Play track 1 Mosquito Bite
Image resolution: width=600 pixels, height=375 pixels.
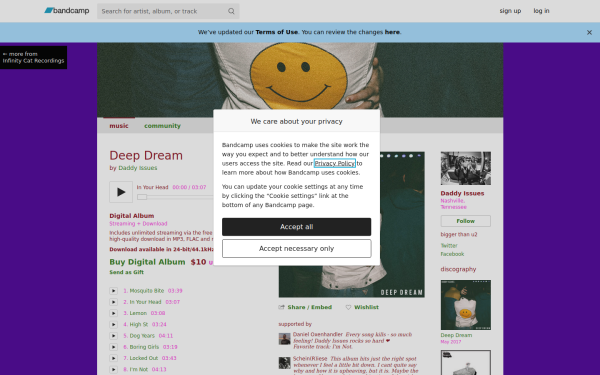[x=114, y=291]
